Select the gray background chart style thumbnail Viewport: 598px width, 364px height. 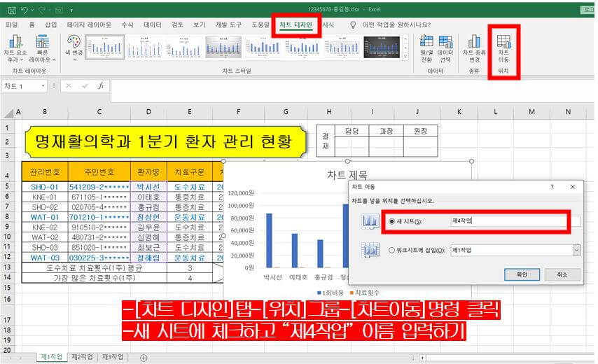point(223,48)
